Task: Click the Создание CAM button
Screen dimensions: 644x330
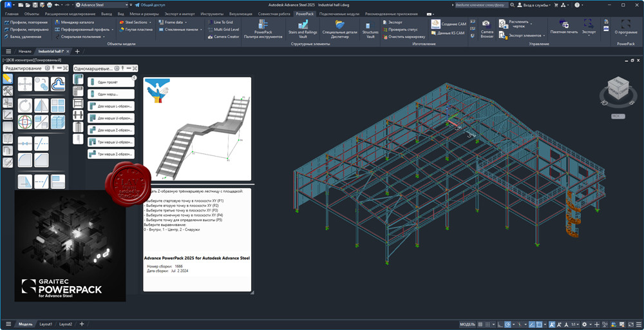Action: [x=448, y=24]
